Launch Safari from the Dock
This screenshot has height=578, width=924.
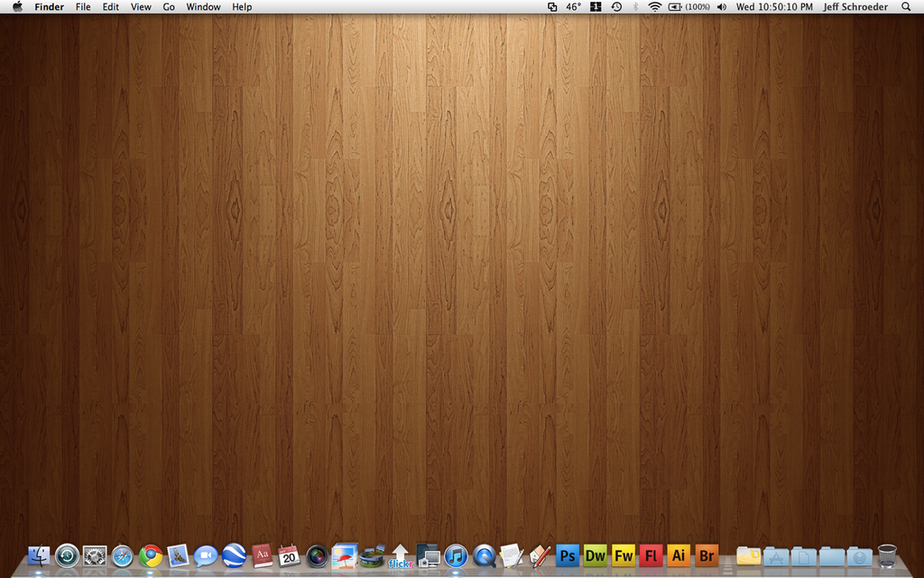point(123,555)
